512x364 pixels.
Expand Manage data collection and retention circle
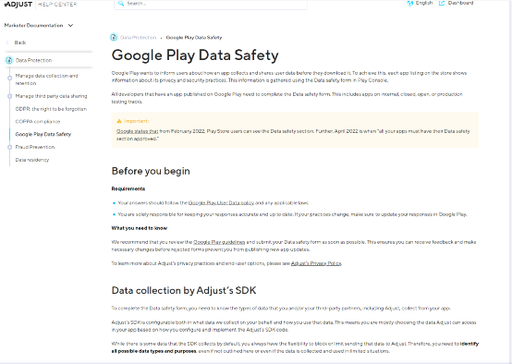[10, 78]
